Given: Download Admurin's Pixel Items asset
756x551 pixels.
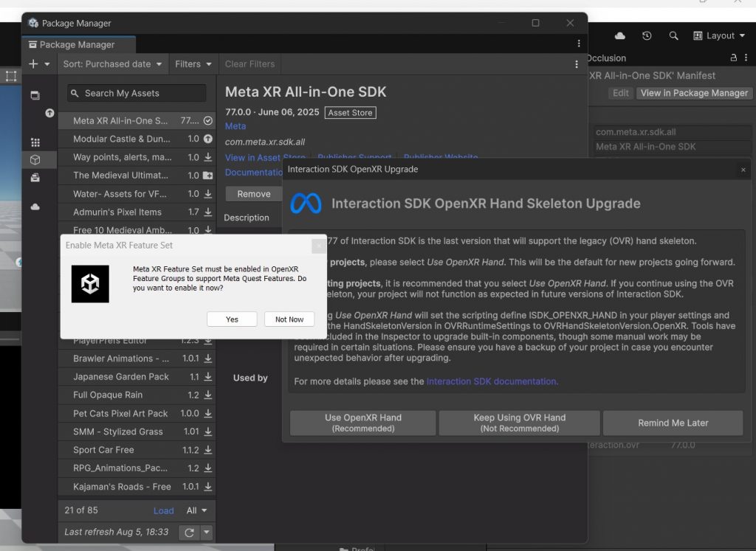Looking at the screenshot, I should tap(207, 212).
